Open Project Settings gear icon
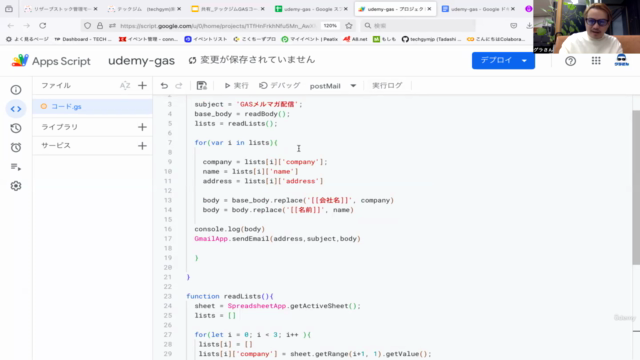This screenshot has width=640, height=360. tap(16, 186)
